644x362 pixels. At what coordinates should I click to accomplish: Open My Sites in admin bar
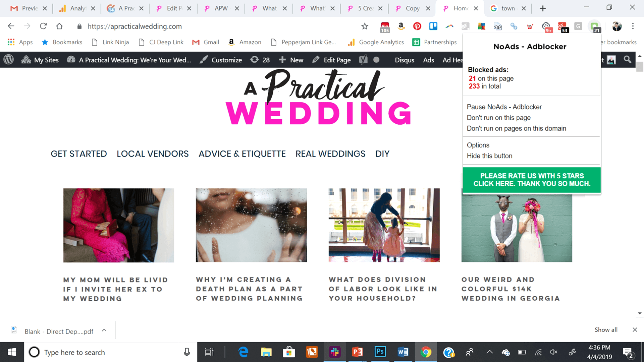coord(40,60)
